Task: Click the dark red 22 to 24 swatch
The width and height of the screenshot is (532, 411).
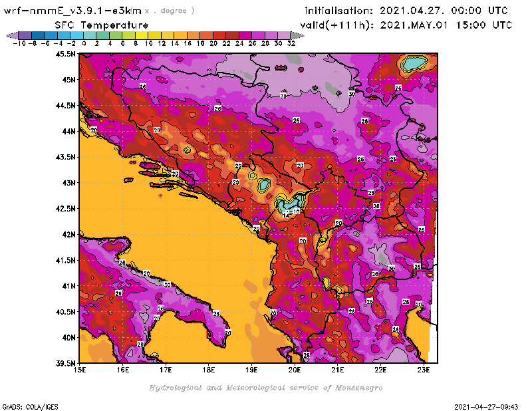Action: tap(231, 35)
